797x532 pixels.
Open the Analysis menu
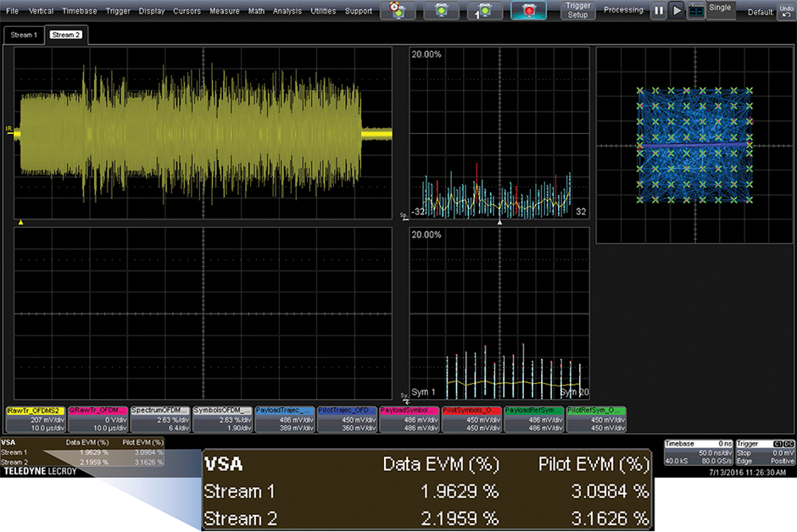pyautogui.click(x=287, y=11)
